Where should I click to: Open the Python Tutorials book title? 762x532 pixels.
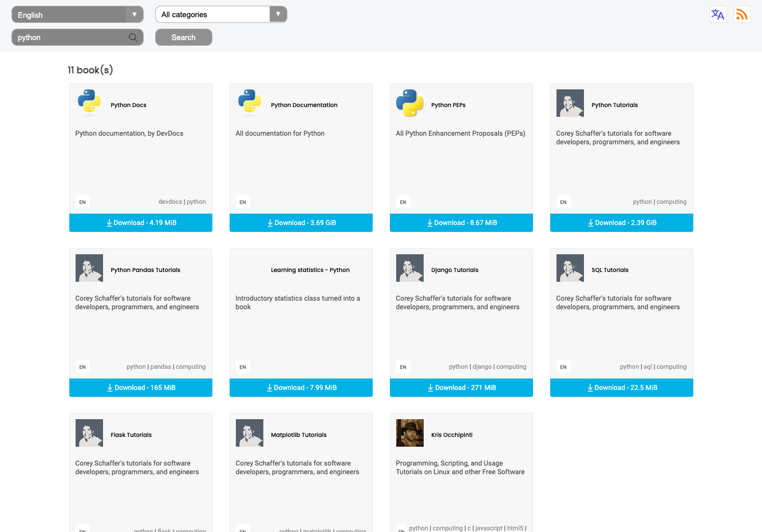[614, 105]
